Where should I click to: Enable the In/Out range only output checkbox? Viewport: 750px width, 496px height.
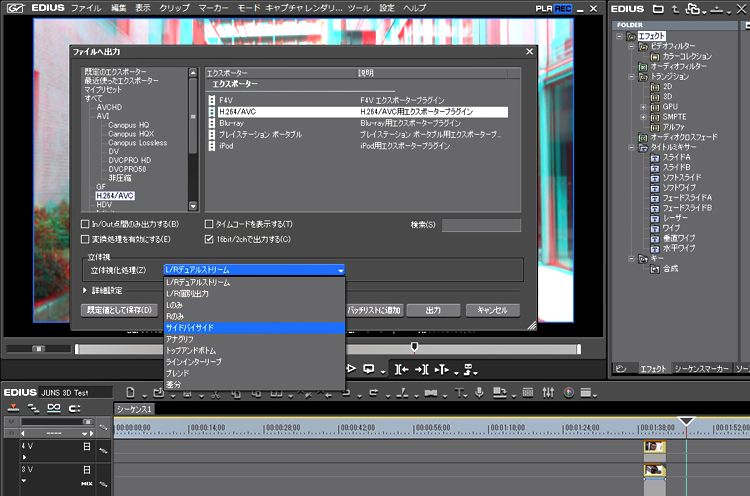85,224
